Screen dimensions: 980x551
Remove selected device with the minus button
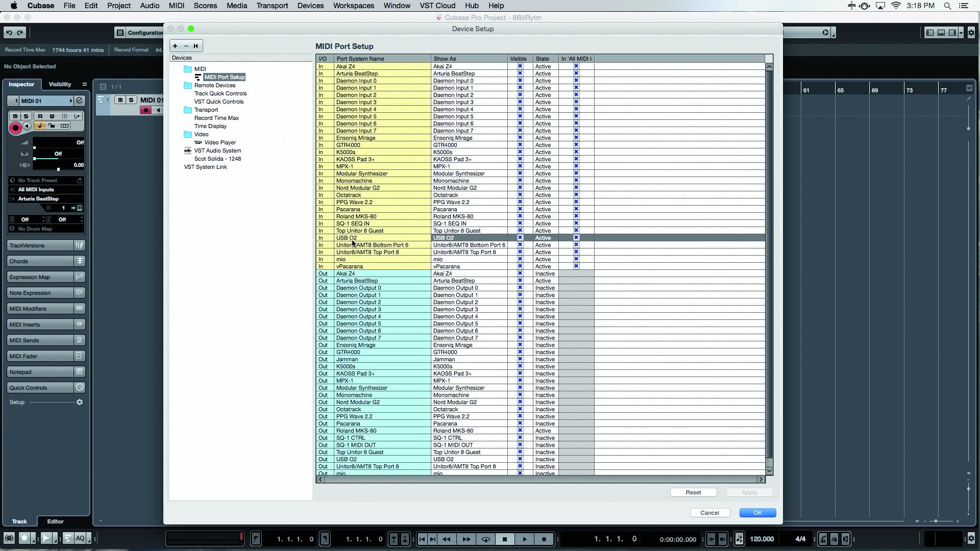click(x=186, y=46)
